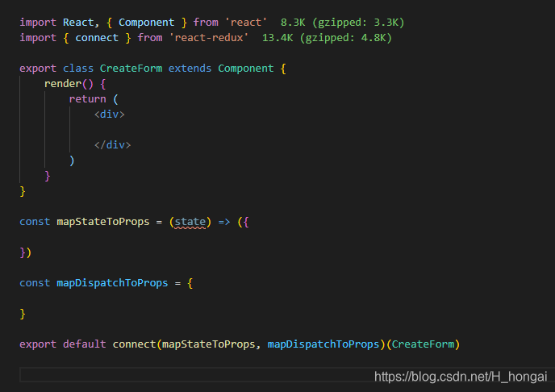Image resolution: width=555 pixels, height=392 pixels.
Task: Click the const keyword before mapDispatchToProps
Action: [x=35, y=283]
